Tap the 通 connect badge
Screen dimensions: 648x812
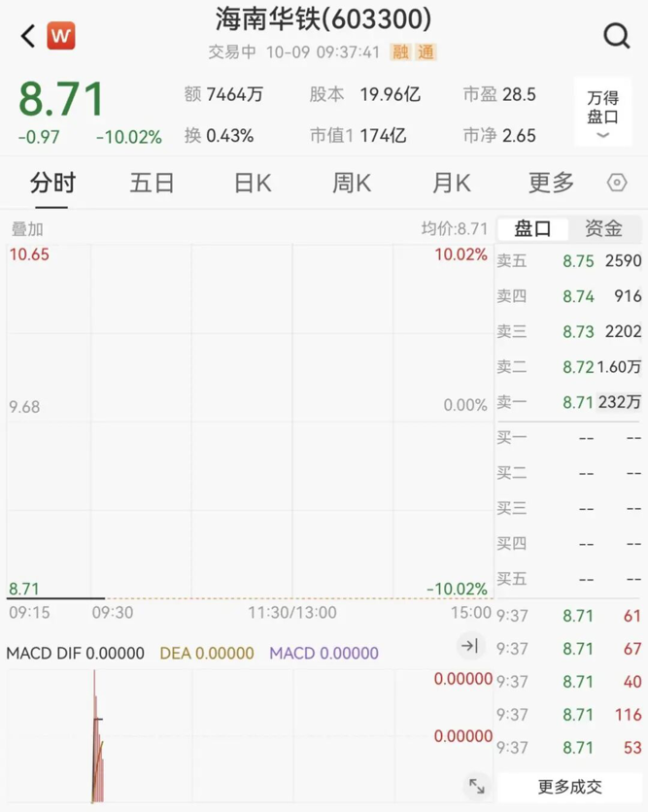(426, 52)
